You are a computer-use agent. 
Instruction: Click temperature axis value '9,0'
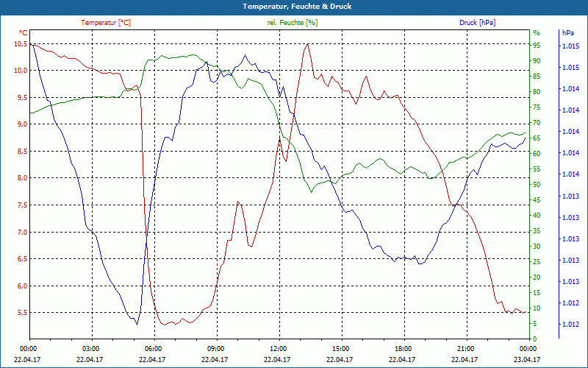click(x=22, y=124)
